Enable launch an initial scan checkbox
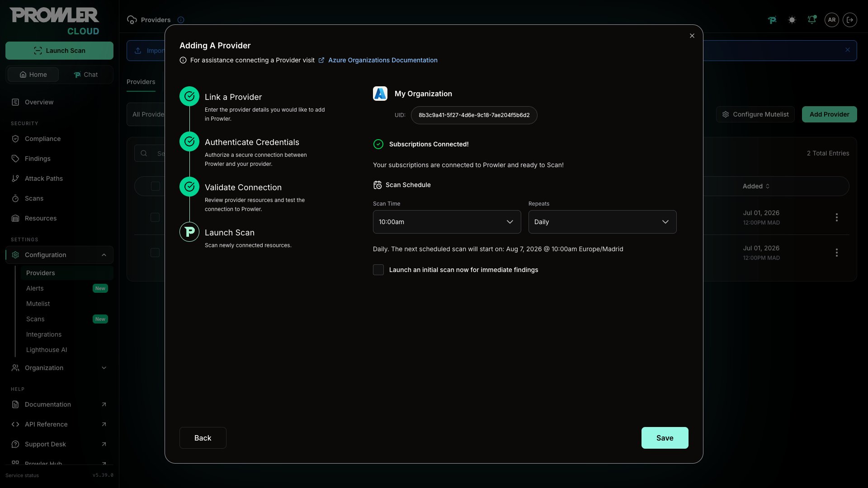This screenshot has width=868, height=488. [378, 270]
